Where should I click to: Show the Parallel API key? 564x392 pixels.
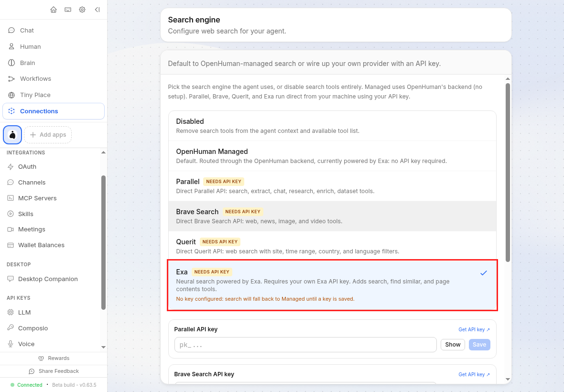(453, 345)
